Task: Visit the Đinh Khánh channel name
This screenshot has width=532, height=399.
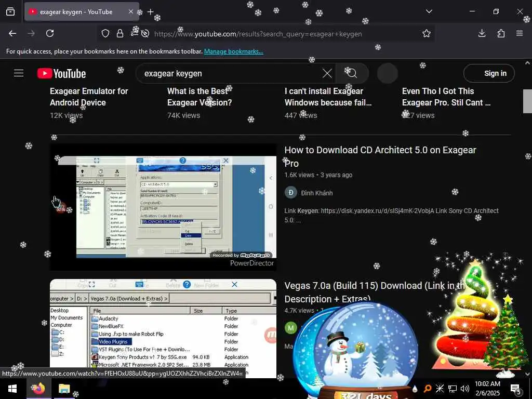Action: [x=317, y=193]
